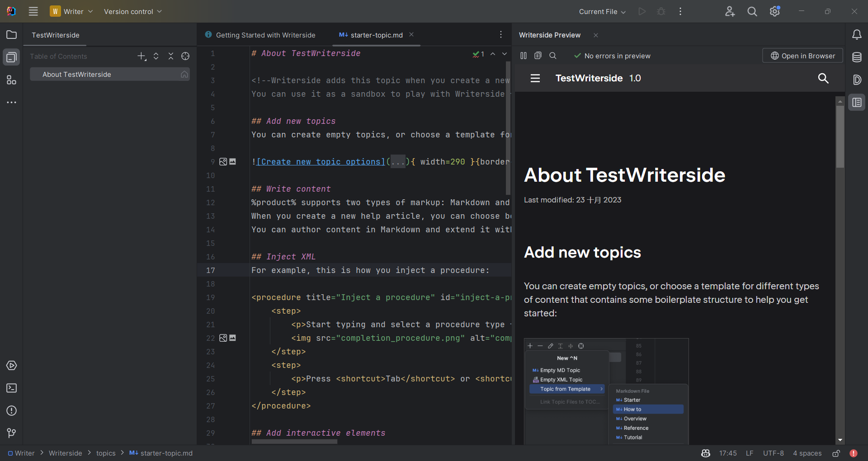
Task: Change LF line separator setting
Action: click(x=750, y=453)
